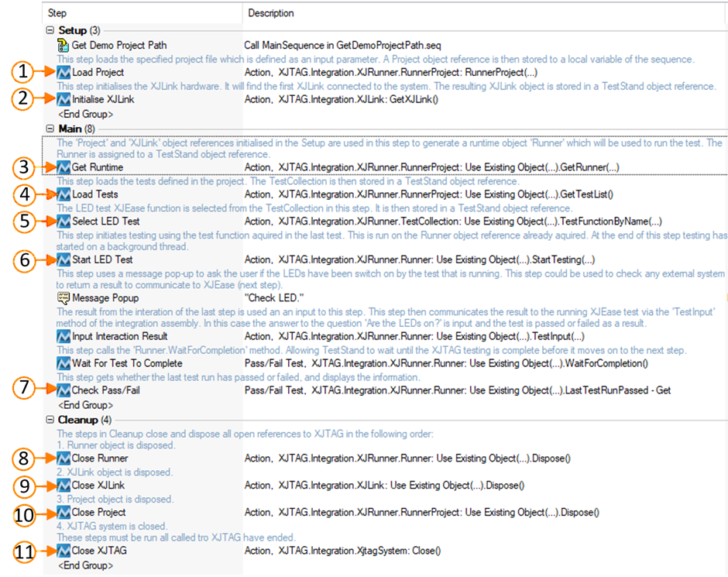Viewport: 728px width, 577px height.
Task: Click the Close XJTAG step icon
Action: 64,551
